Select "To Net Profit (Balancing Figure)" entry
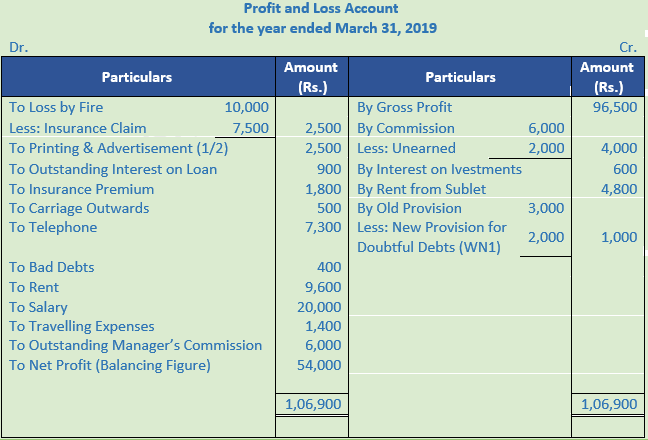The height and width of the screenshot is (440, 648). (110, 365)
